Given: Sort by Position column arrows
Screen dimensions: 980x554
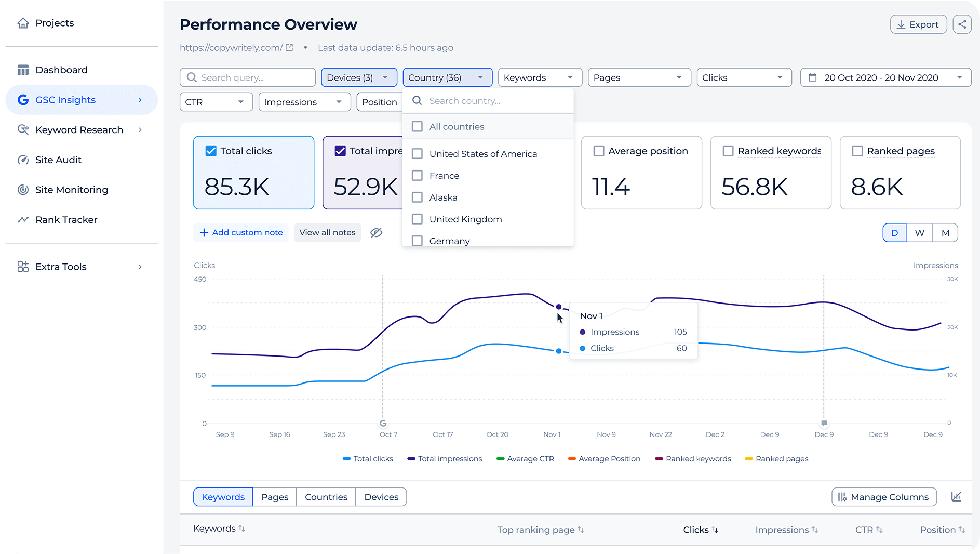Looking at the screenshot, I should [x=962, y=530].
